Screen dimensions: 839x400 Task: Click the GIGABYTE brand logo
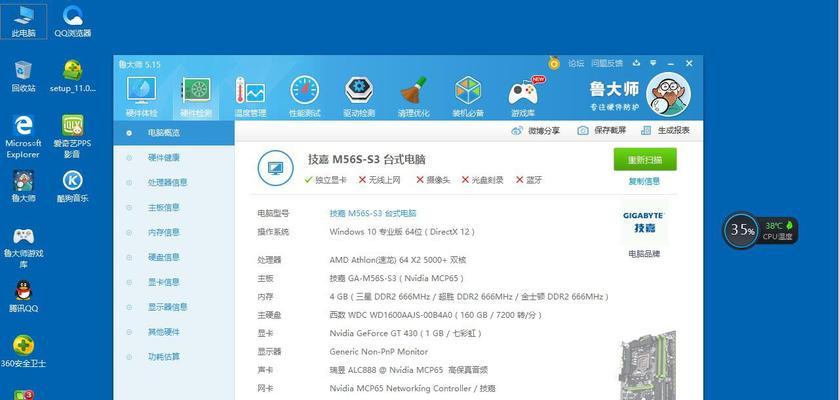(644, 222)
